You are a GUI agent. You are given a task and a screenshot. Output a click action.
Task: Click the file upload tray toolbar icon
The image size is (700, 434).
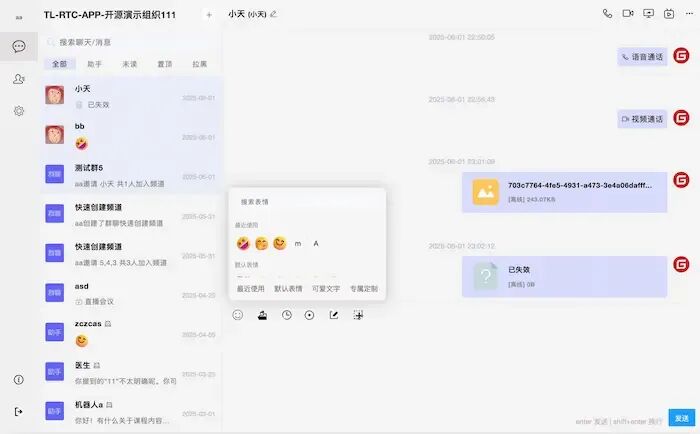point(262,315)
